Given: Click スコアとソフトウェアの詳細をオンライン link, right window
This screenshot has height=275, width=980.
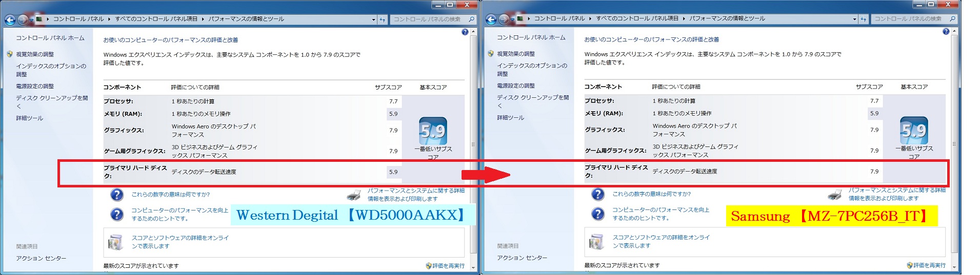Looking at the screenshot, I should point(661,241).
